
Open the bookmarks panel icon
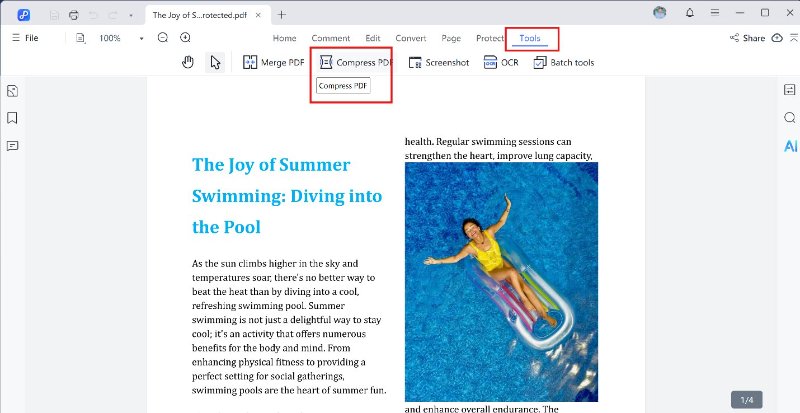13,118
